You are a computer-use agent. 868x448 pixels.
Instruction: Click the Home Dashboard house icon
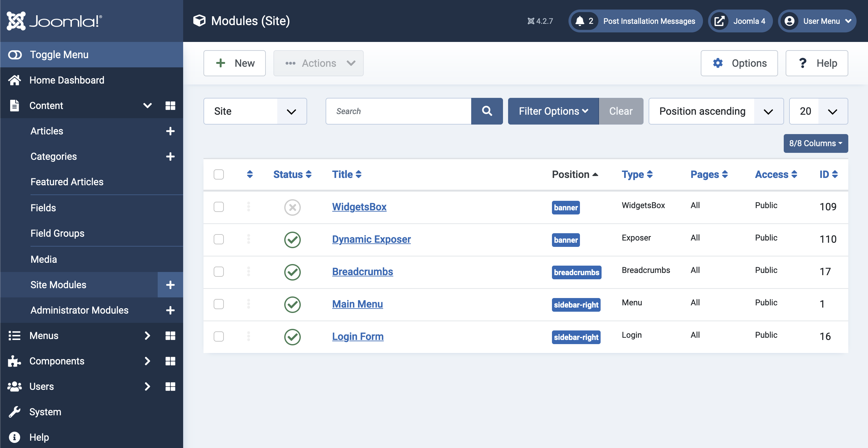click(x=14, y=80)
